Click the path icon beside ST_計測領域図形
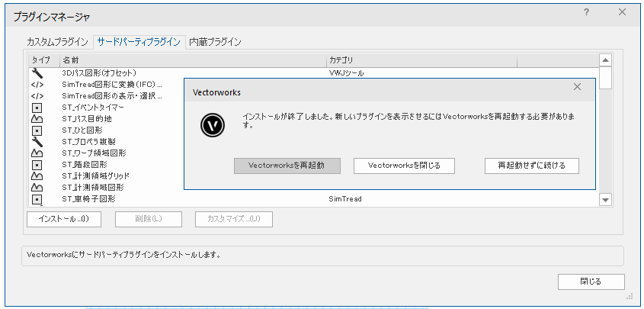The image size is (644, 309). tap(37, 188)
